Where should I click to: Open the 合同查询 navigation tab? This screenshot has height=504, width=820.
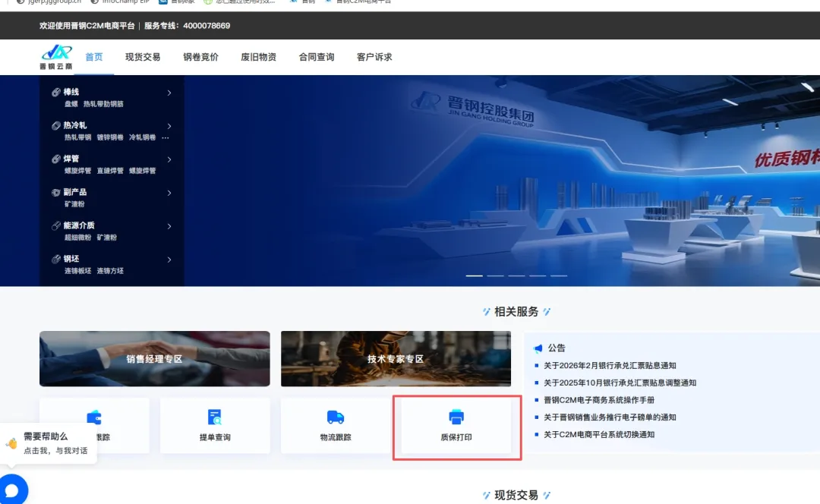click(x=317, y=57)
